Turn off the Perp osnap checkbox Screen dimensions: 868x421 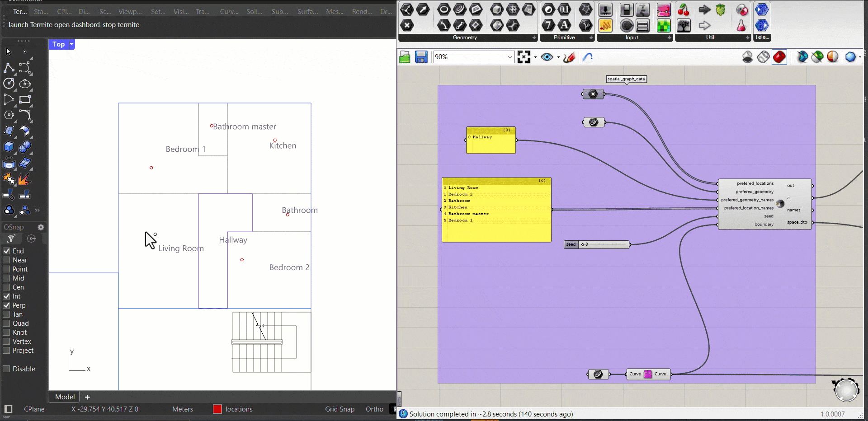(x=7, y=305)
